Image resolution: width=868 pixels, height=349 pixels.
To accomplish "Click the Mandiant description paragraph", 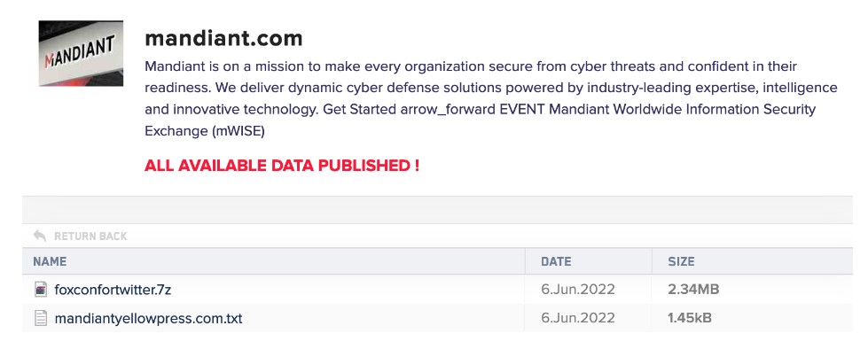I will coord(491,99).
